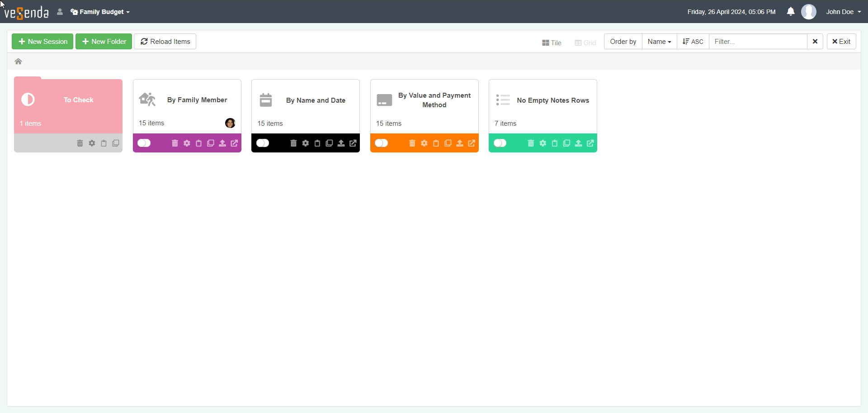Delete the By Family Member session

(x=175, y=143)
